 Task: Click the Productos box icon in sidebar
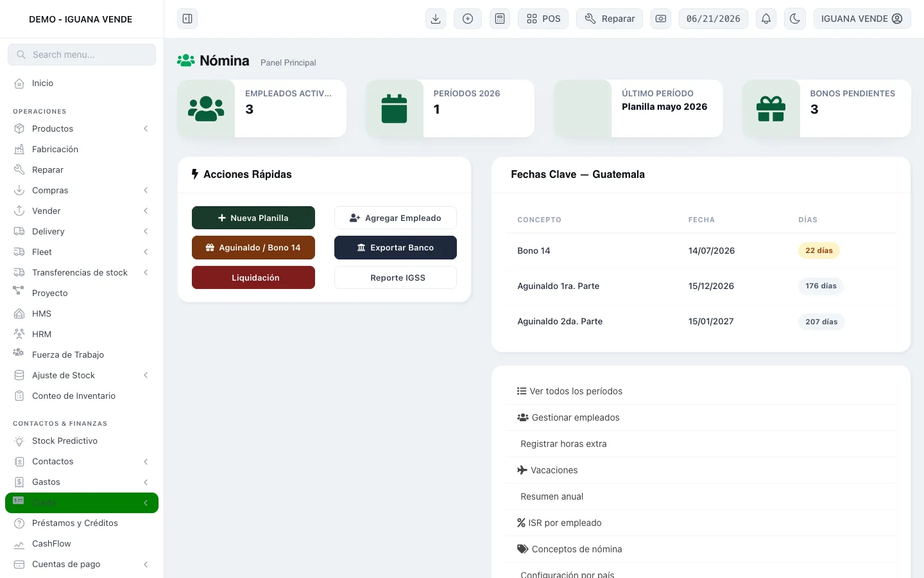[x=19, y=128]
